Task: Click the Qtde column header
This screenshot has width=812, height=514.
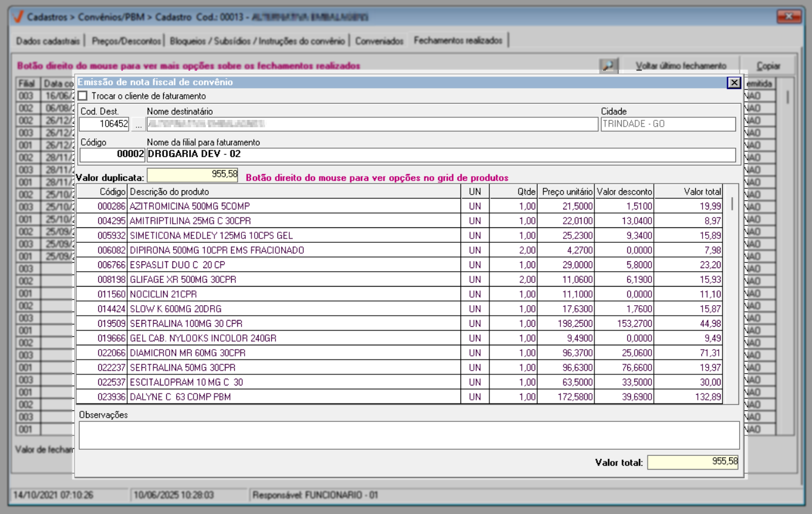Action: (513, 192)
